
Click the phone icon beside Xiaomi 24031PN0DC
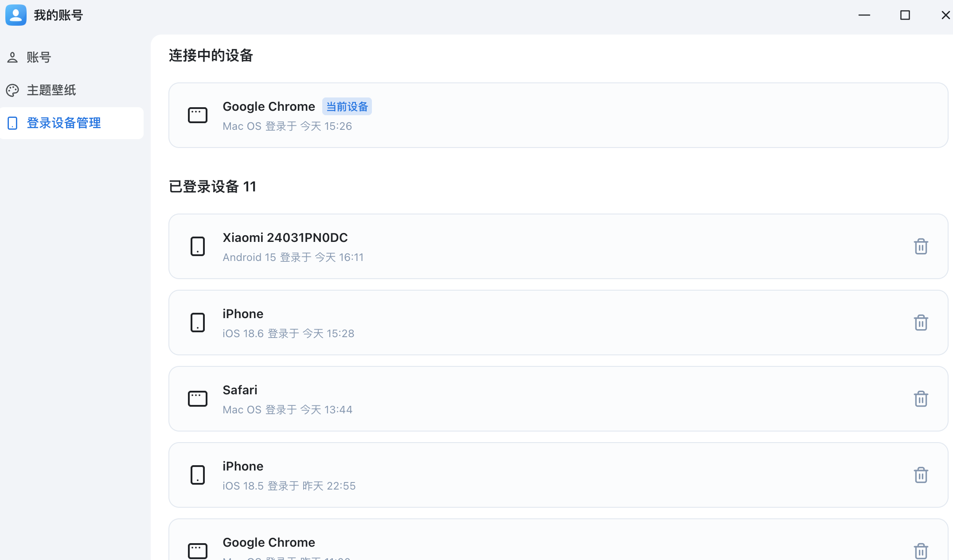coord(198,246)
